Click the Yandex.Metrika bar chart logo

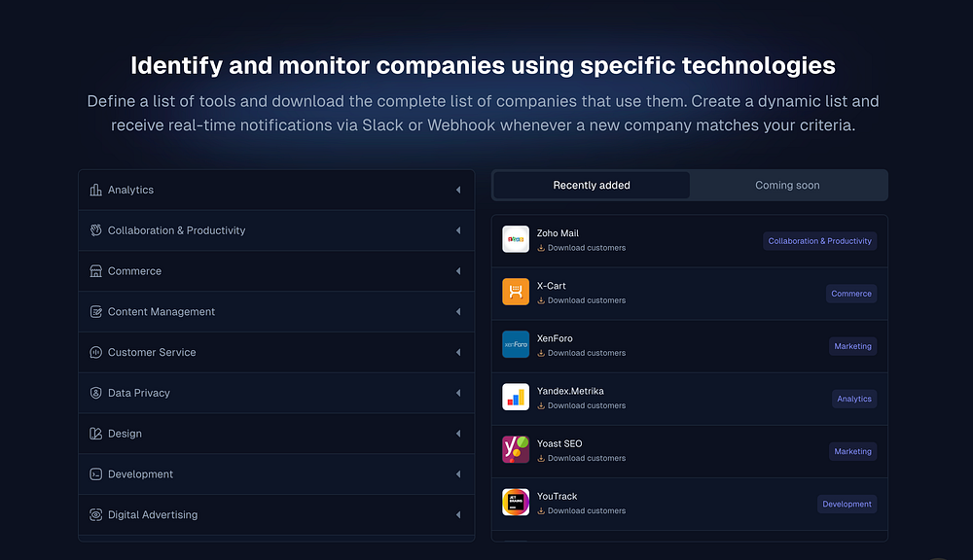pyautogui.click(x=515, y=398)
